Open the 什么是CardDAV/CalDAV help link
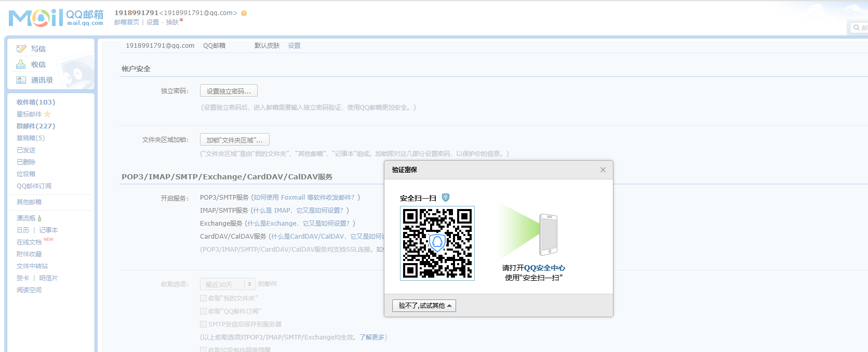 [327, 237]
